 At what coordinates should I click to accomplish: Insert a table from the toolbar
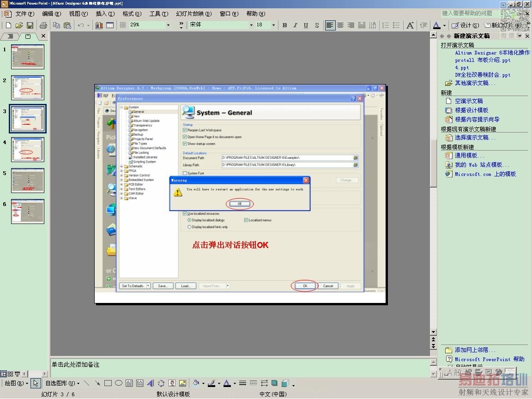pos(110,25)
